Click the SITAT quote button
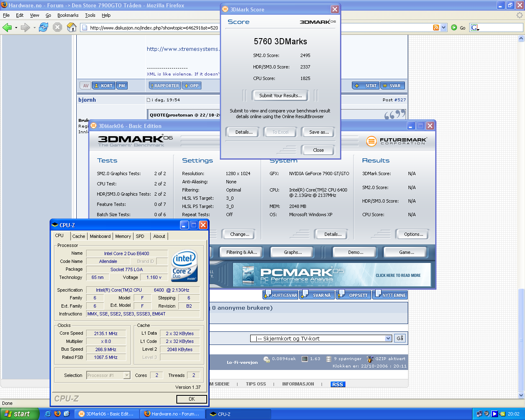Screen dimensions: 525x420 point(365,86)
